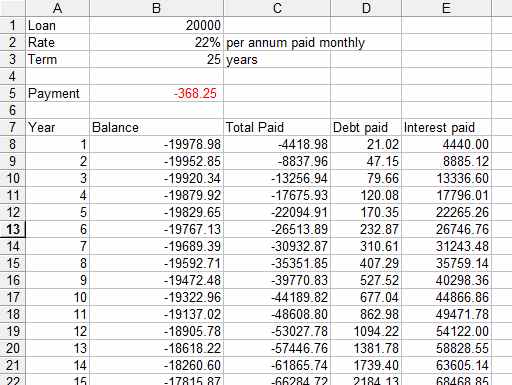The height and width of the screenshot is (385, 512).
Task: Click the Payment label cell
Action: pos(57,93)
